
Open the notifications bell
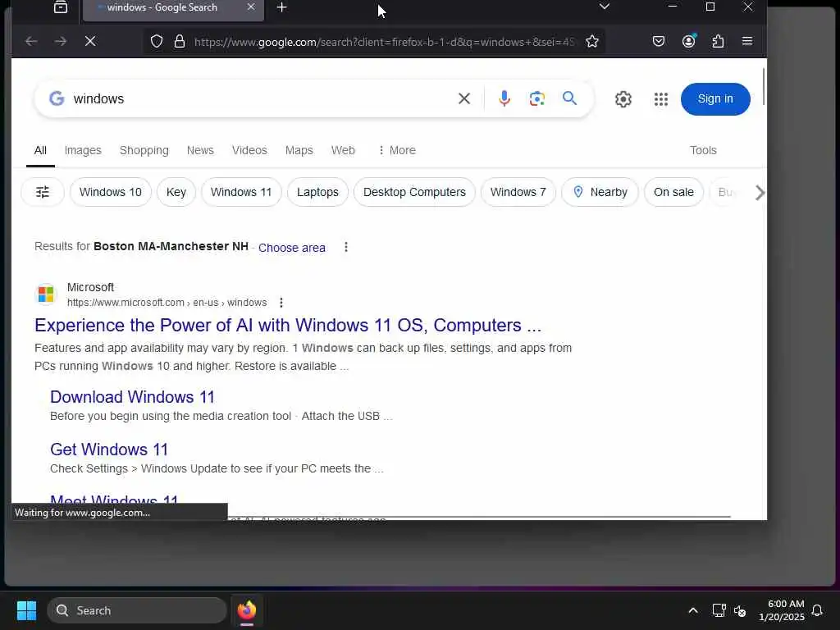click(817, 610)
